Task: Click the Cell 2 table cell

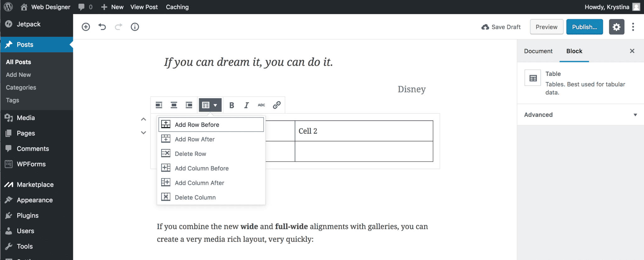Action: tap(364, 131)
